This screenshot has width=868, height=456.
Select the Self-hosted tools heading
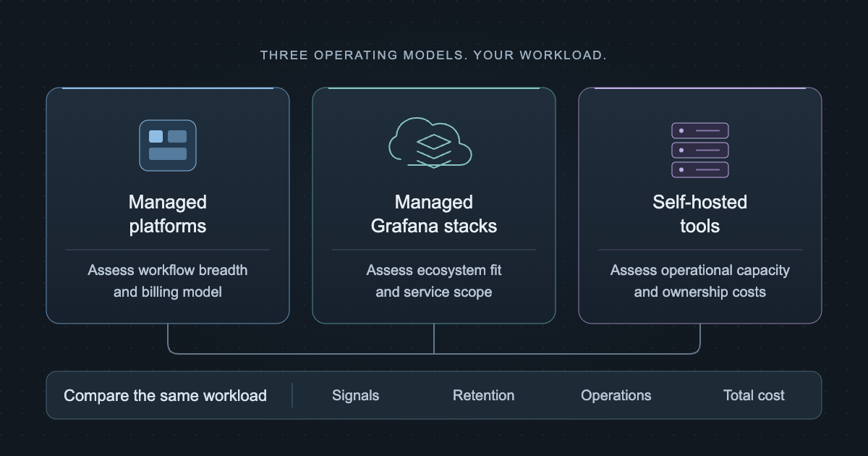(x=700, y=214)
